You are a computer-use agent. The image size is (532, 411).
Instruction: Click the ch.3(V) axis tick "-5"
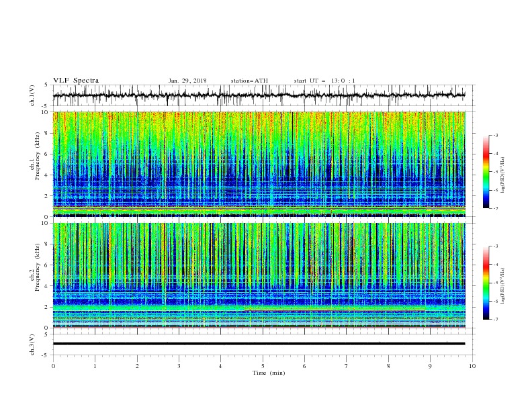pos(46,355)
